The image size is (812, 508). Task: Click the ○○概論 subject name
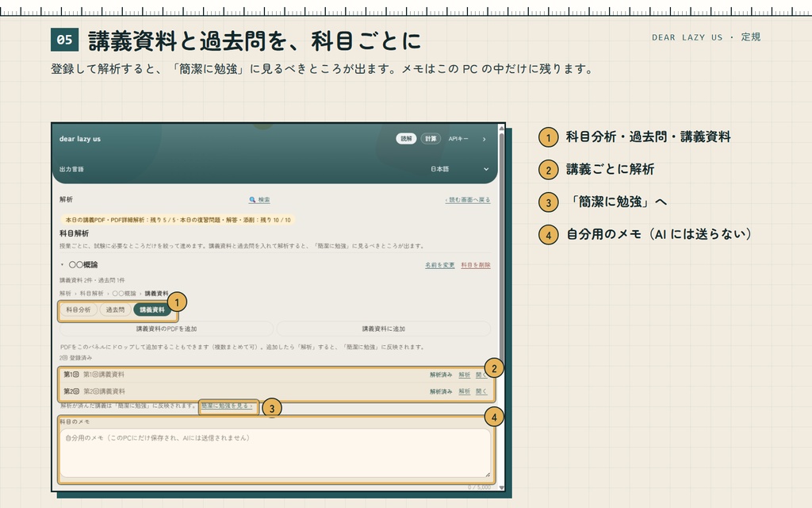pos(82,265)
